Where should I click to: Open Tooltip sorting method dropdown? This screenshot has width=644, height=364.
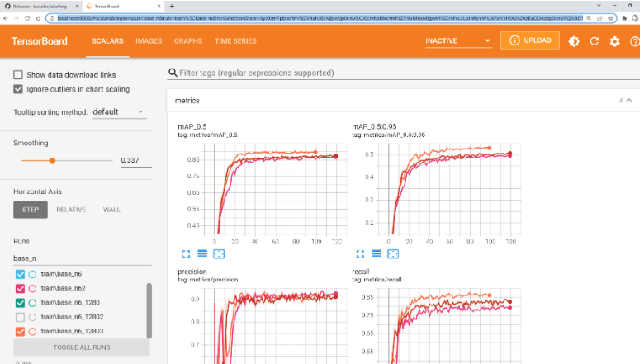coord(119,111)
